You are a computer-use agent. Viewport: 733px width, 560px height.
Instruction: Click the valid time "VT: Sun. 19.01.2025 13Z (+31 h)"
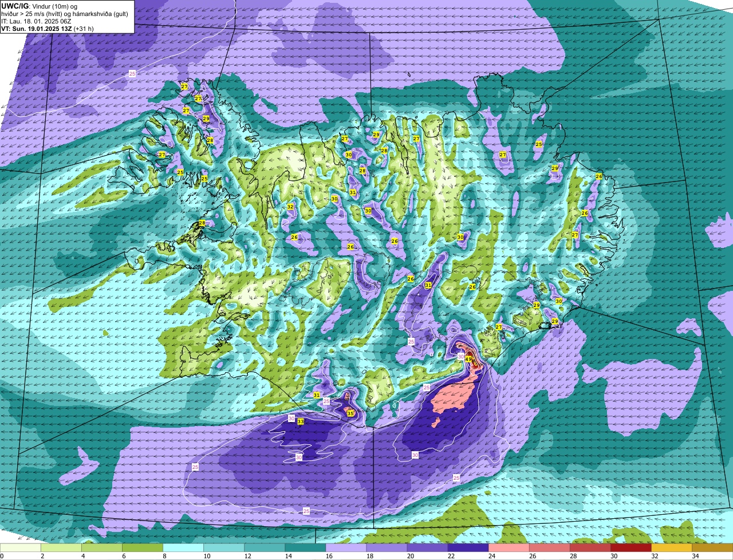pyautogui.click(x=48, y=29)
